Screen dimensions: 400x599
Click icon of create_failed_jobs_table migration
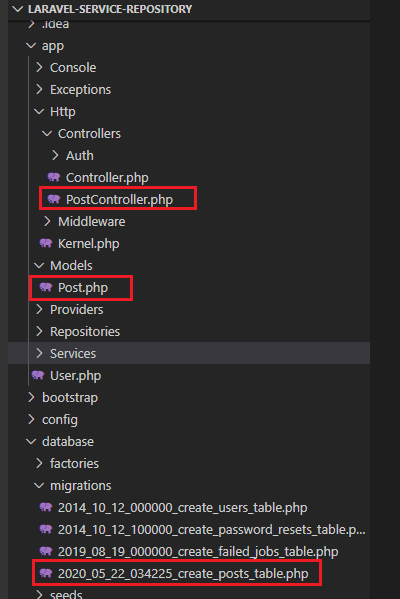tap(46, 551)
